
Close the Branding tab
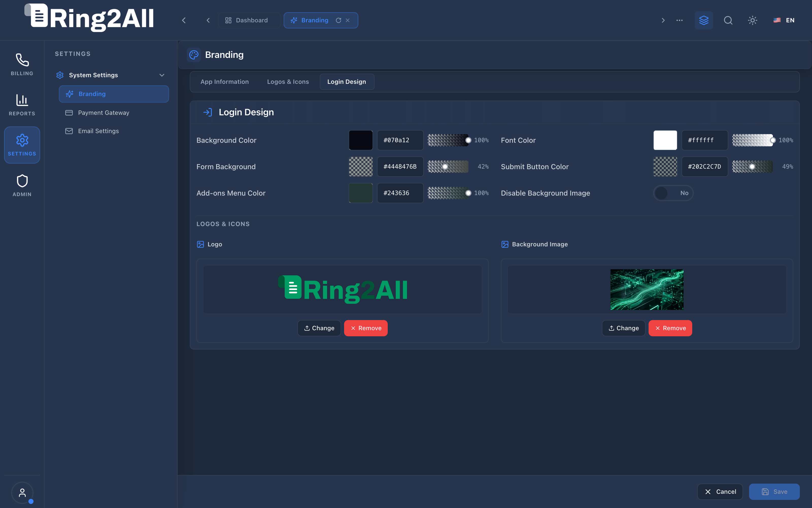pos(348,20)
